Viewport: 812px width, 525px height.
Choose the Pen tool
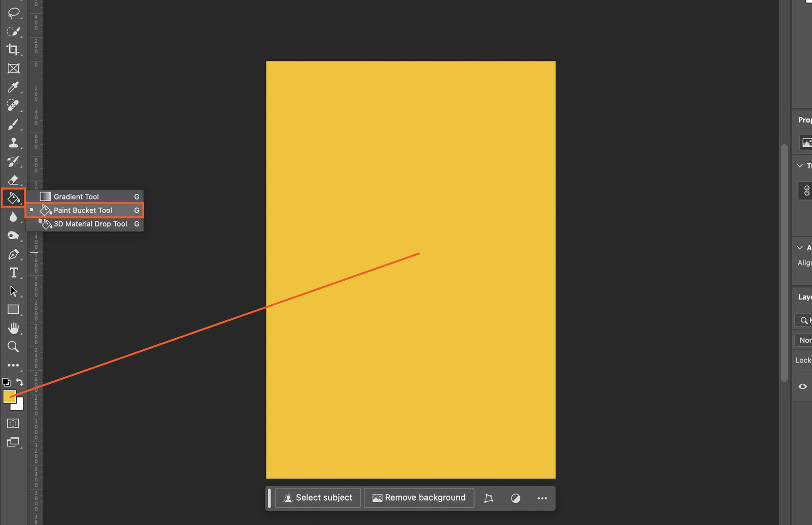point(13,254)
